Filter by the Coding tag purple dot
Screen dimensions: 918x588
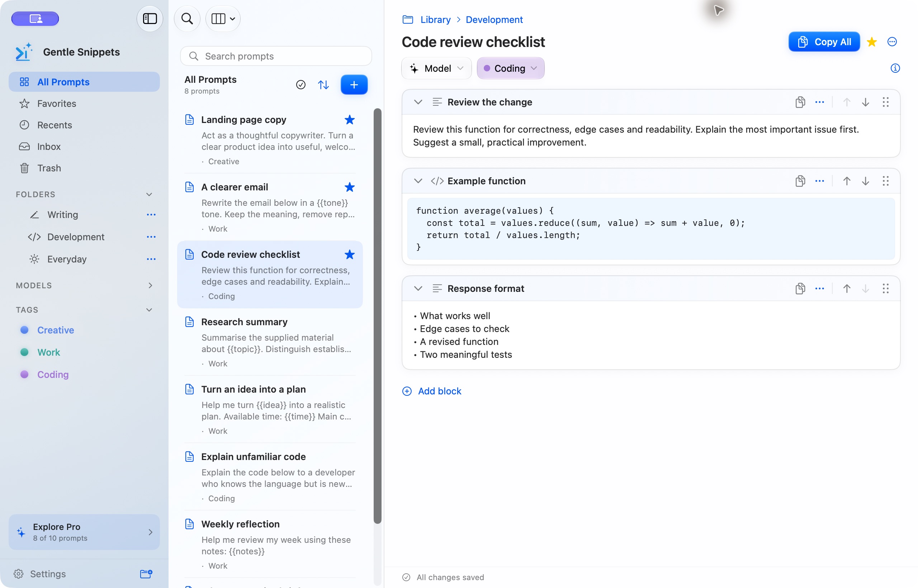coord(24,375)
